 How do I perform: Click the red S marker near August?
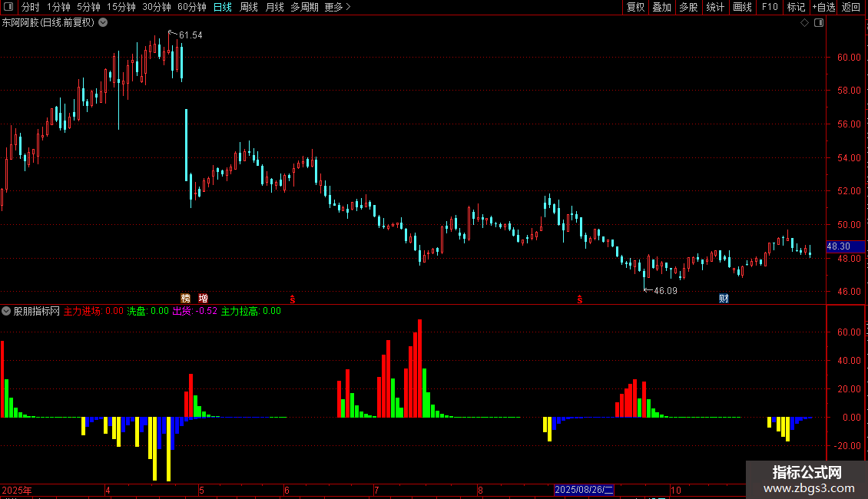pos(580,299)
